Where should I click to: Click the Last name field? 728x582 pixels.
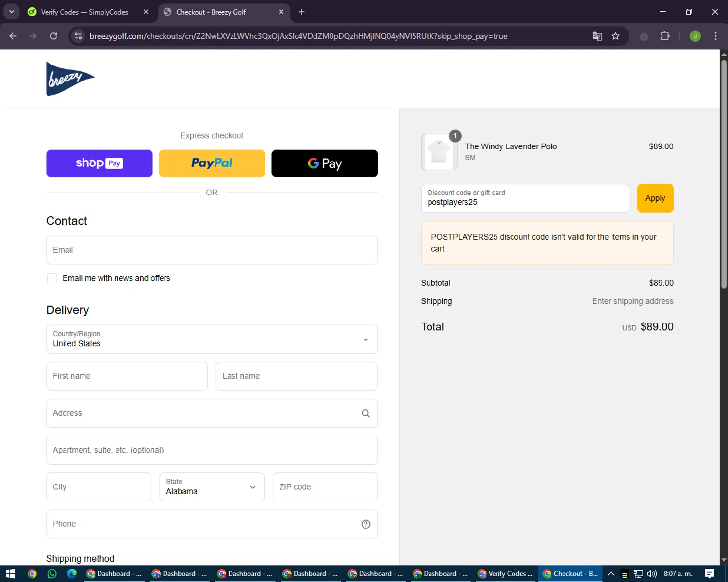tap(297, 376)
